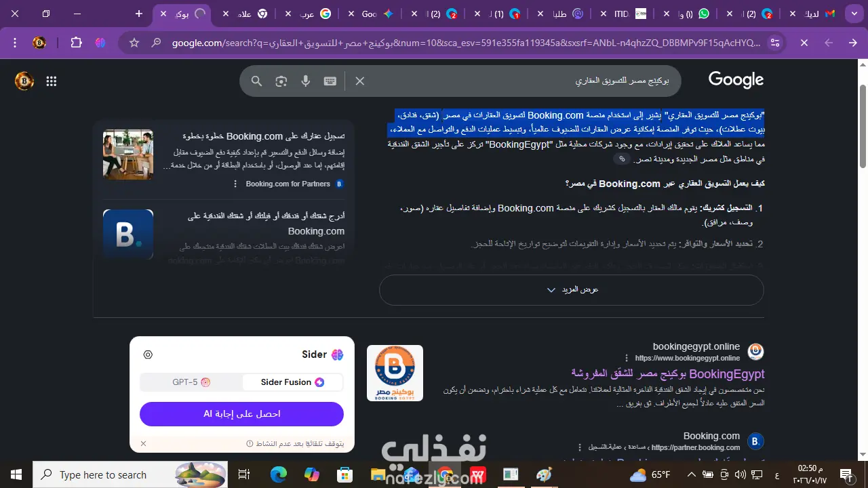The image size is (868, 488).
Task: Click the Bitcoin extension icon in toolbar
Action: 39,43
